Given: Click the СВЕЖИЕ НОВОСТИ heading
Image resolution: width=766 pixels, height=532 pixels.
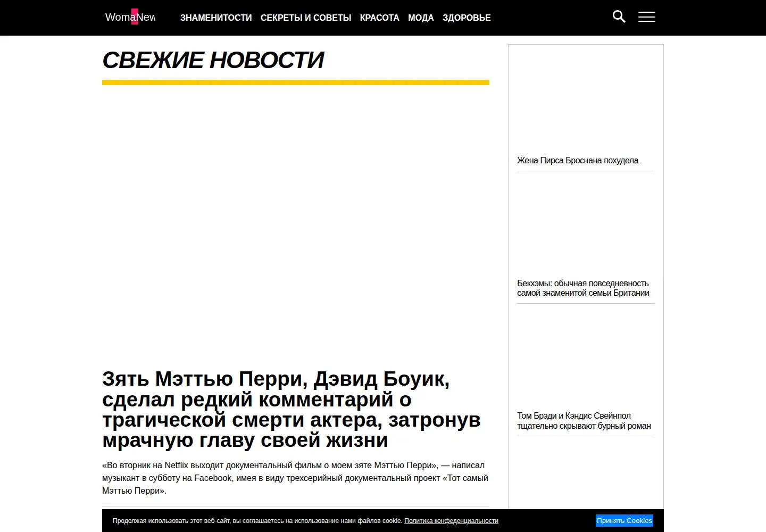Looking at the screenshot, I should pyautogui.click(x=213, y=60).
